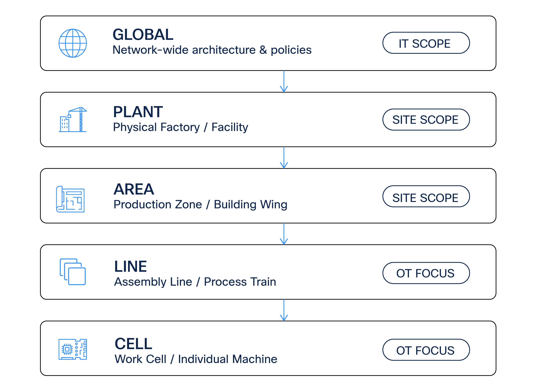This screenshot has width=537, height=392.
Task: Click the arrow between GLOBAL and PLANT
Action: [284, 81]
